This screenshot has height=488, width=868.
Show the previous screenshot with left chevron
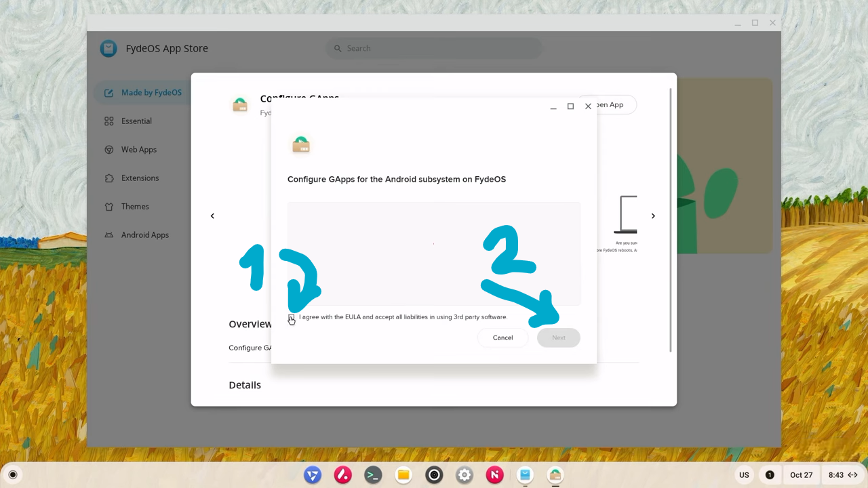212,216
